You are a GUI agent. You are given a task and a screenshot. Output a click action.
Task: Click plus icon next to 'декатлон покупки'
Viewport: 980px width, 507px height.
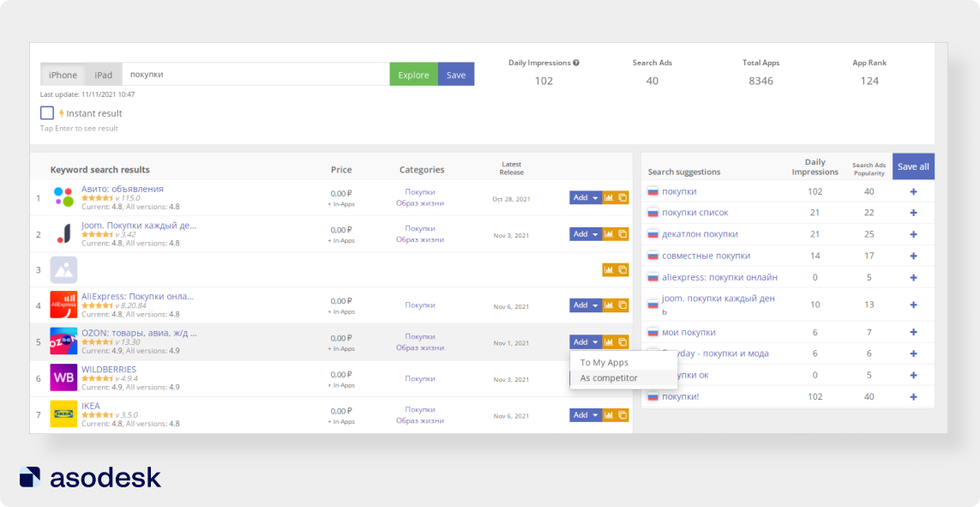[913, 234]
